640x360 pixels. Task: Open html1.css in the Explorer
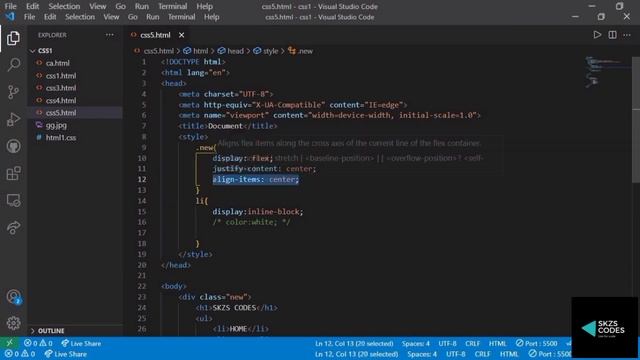click(60, 138)
